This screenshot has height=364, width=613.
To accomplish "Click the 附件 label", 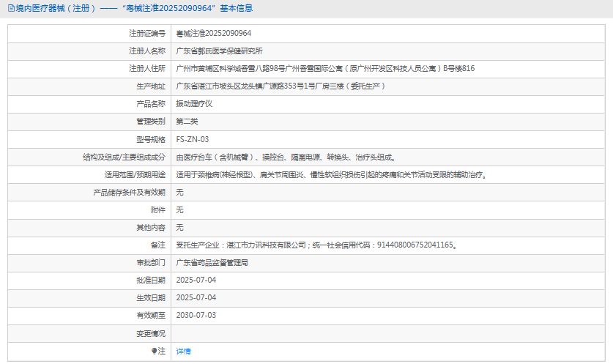I will [x=158, y=210].
